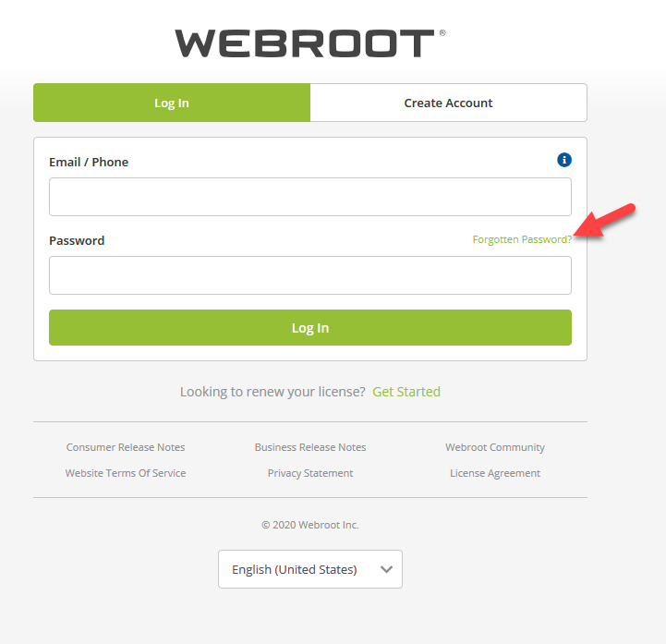This screenshot has width=666, height=644.
Task: Click the green Log In button
Action: point(310,327)
